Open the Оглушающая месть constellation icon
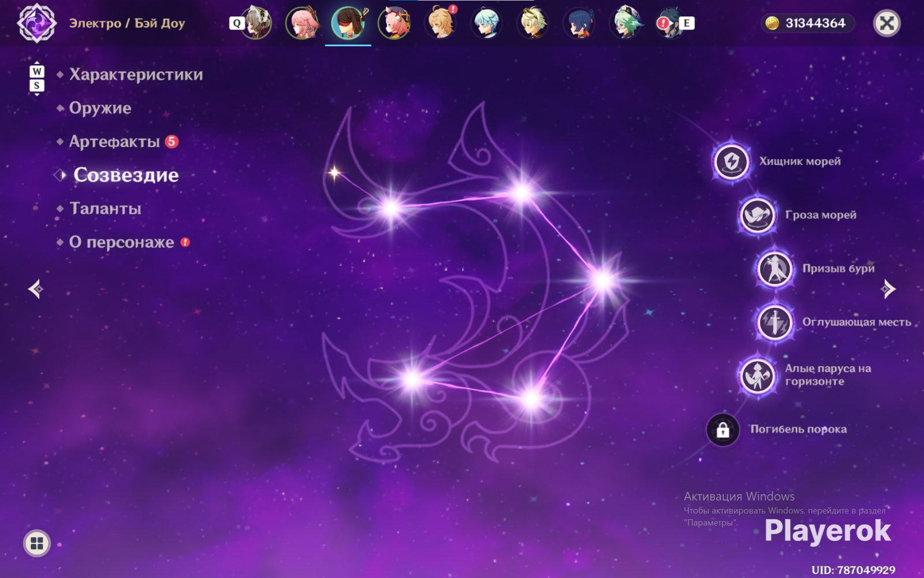 coord(774,322)
